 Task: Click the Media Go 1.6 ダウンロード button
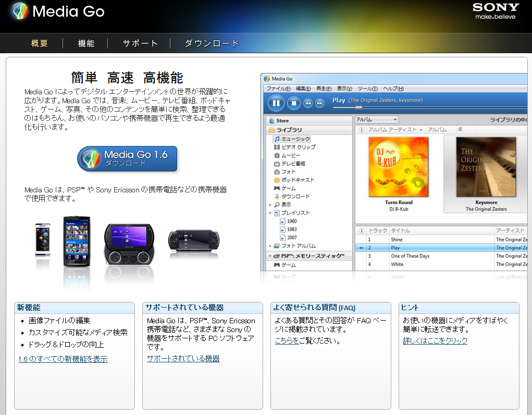[x=127, y=158]
